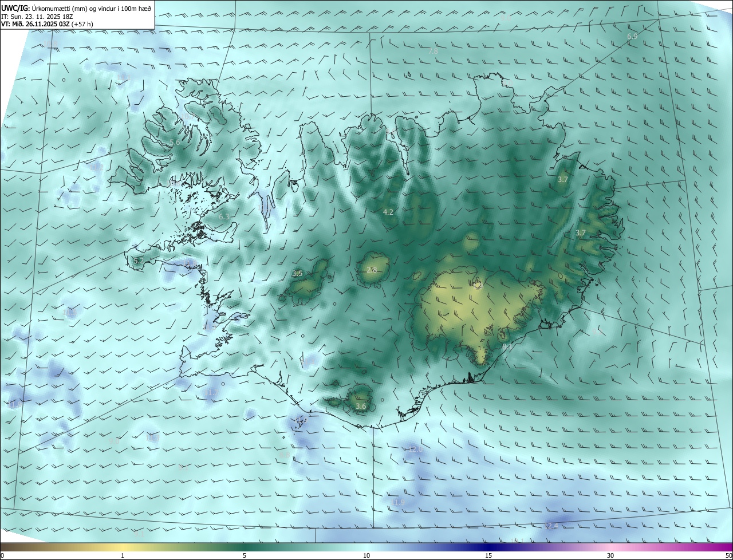Click the colorbar tick label 1

click(x=123, y=555)
